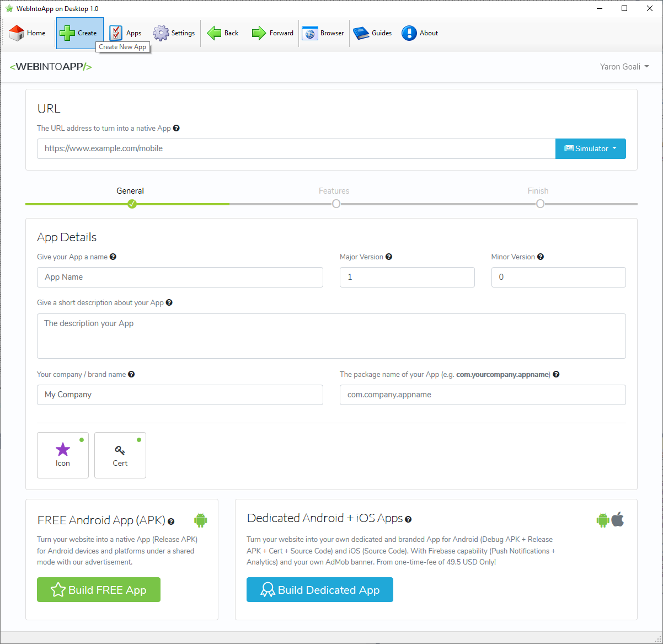
Task: Choose the app Icon tile
Action: point(63,455)
